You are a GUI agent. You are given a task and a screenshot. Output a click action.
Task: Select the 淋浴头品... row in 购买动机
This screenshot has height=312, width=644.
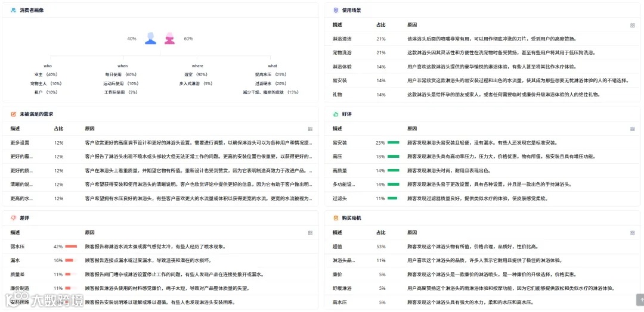pyautogui.click(x=482, y=260)
